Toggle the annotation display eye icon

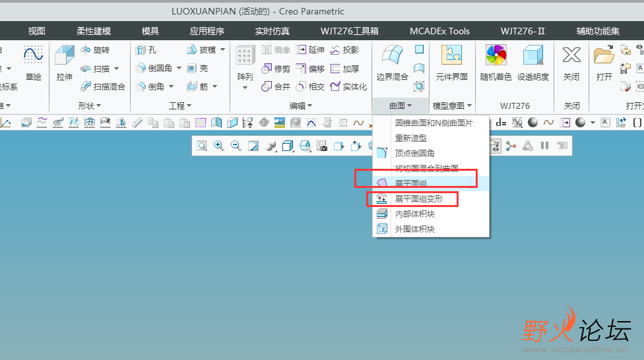point(496,146)
